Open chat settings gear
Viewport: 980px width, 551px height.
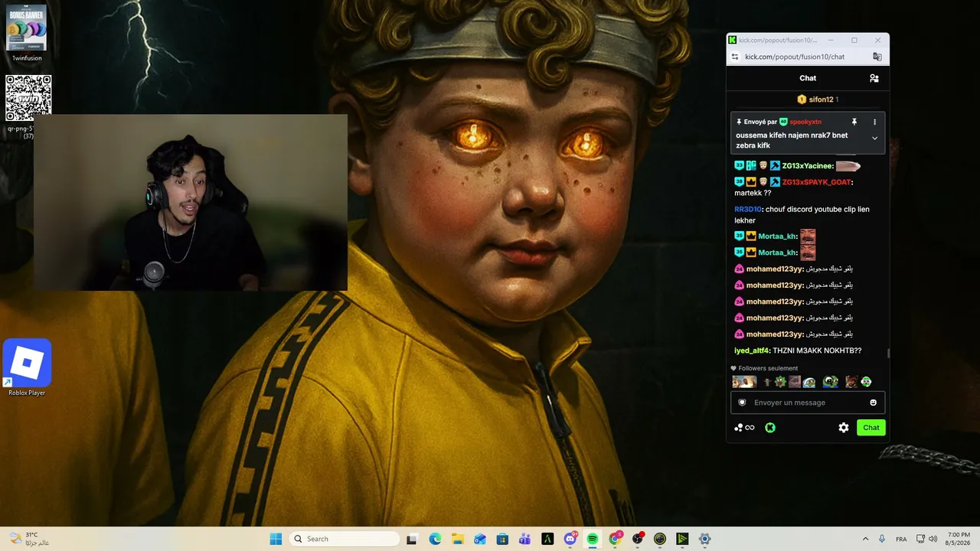pos(844,428)
